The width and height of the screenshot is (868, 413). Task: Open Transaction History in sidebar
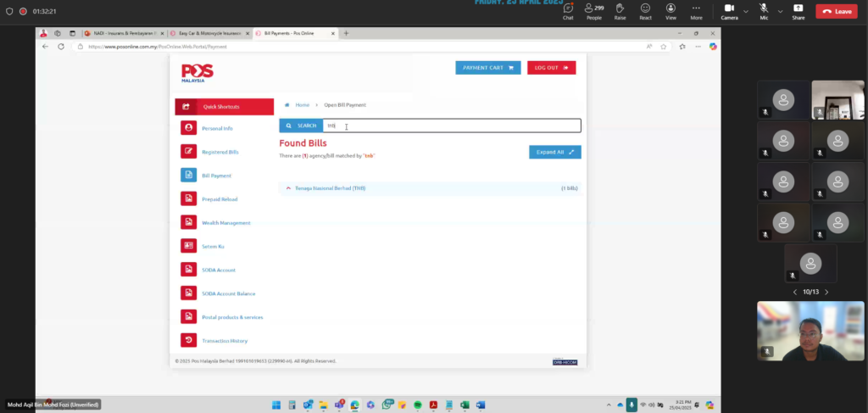[x=224, y=341]
